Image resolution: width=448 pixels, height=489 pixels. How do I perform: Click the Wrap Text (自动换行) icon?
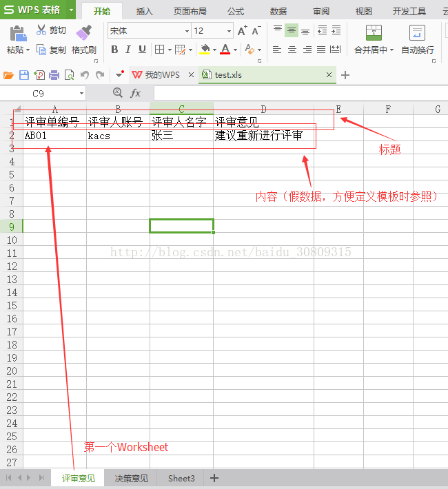[417, 33]
